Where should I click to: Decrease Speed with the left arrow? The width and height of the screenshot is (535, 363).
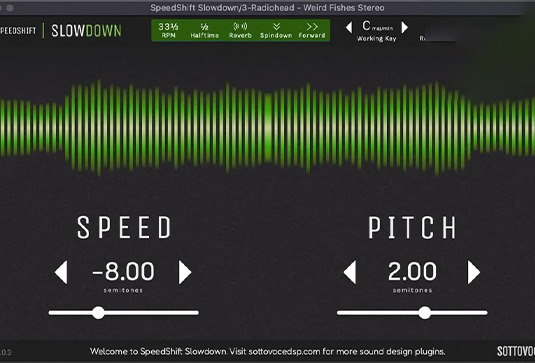61,272
